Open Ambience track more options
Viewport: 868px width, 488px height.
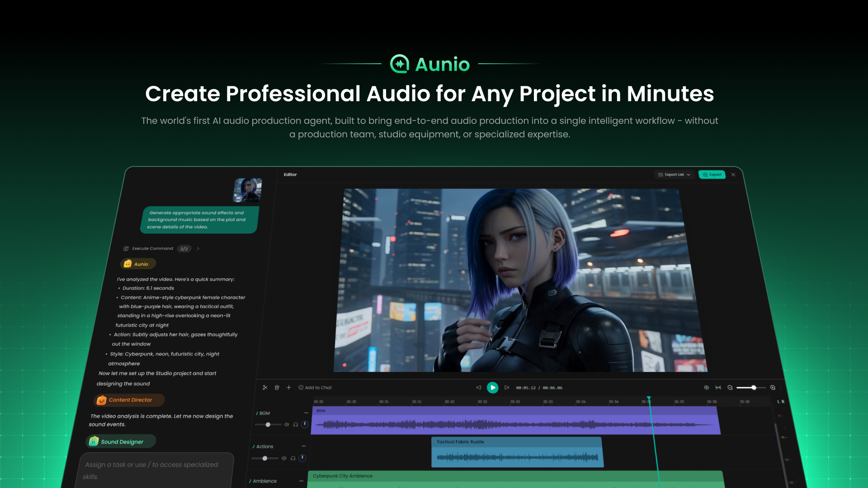(x=302, y=481)
